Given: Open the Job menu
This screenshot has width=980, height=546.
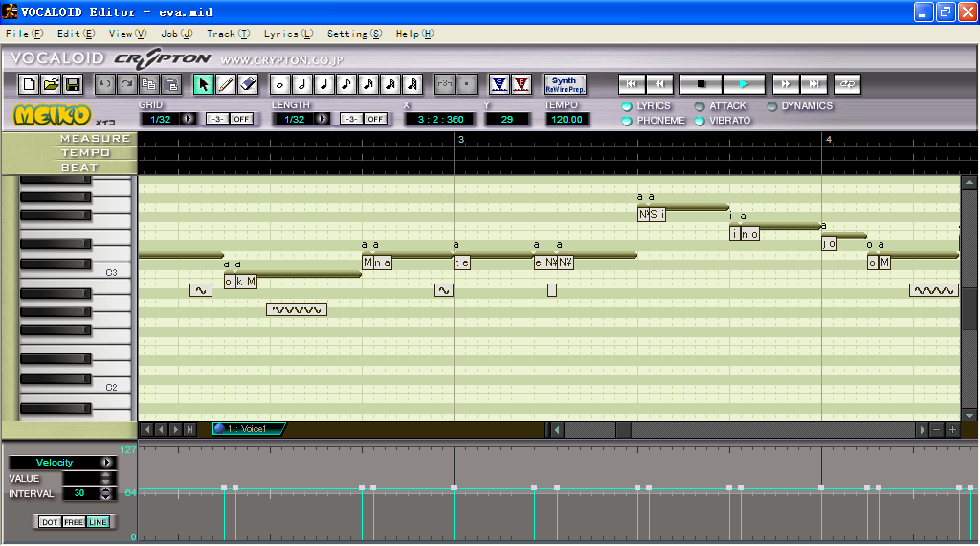Looking at the screenshot, I should click(x=176, y=34).
